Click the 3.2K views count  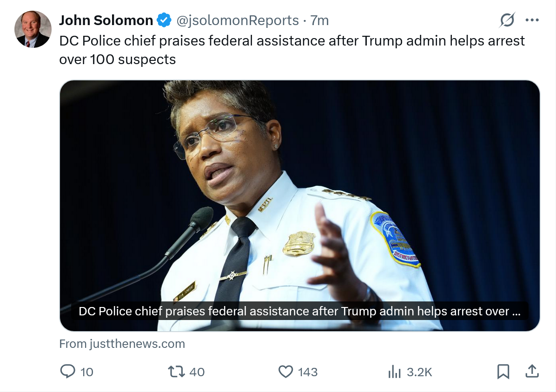419,372
